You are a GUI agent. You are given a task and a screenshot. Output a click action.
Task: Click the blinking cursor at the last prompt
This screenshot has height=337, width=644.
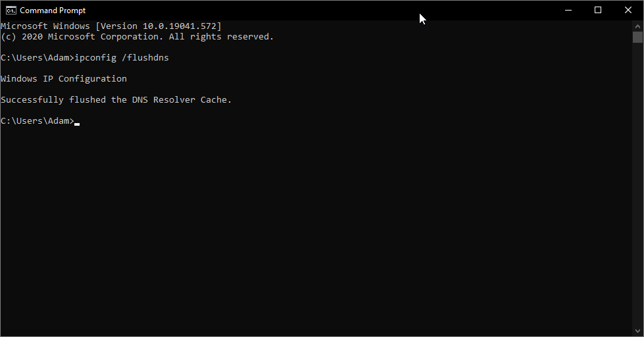pyautogui.click(x=77, y=122)
